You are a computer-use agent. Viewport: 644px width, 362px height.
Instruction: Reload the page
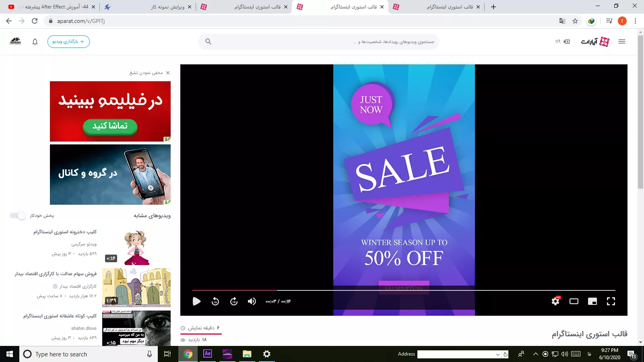(x=35, y=21)
